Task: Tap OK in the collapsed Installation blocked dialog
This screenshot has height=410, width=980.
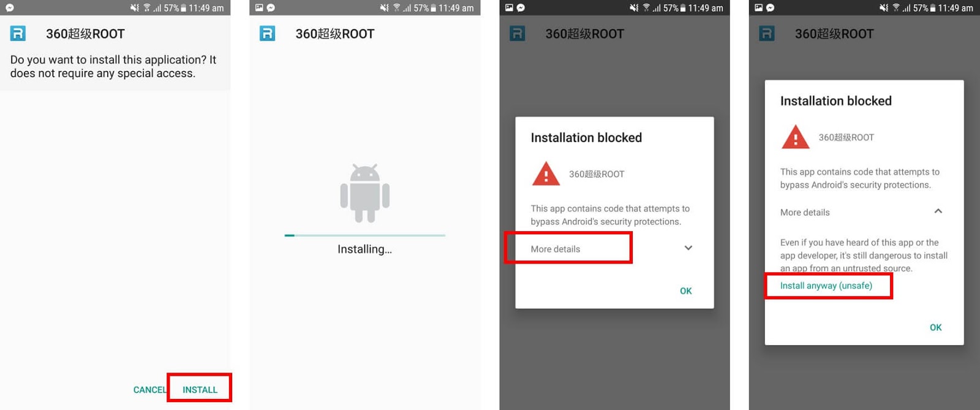Action: tap(686, 291)
